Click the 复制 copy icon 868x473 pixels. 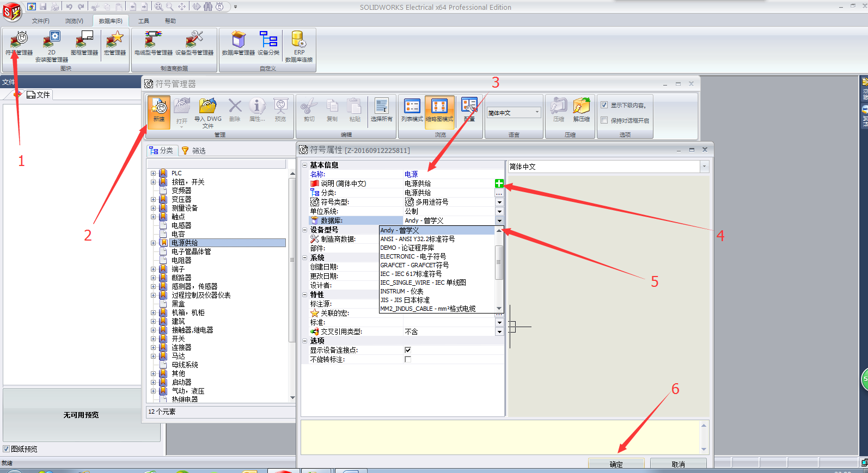coord(332,110)
